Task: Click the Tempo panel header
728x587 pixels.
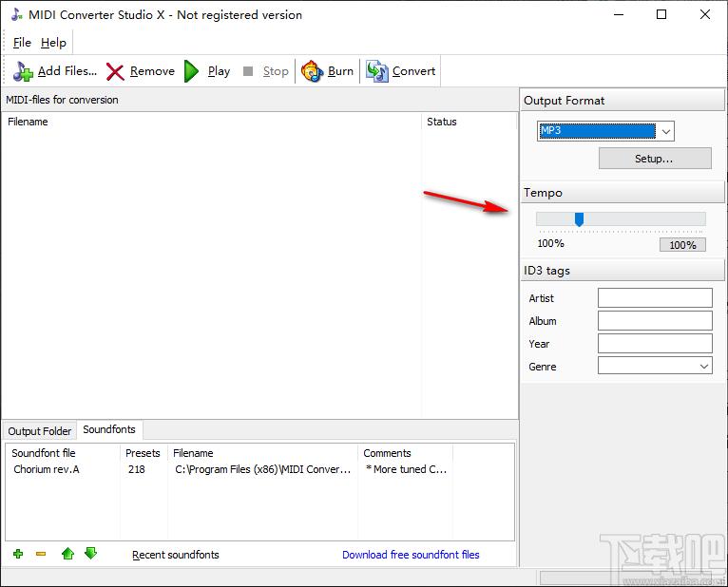Action: click(x=623, y=192)
